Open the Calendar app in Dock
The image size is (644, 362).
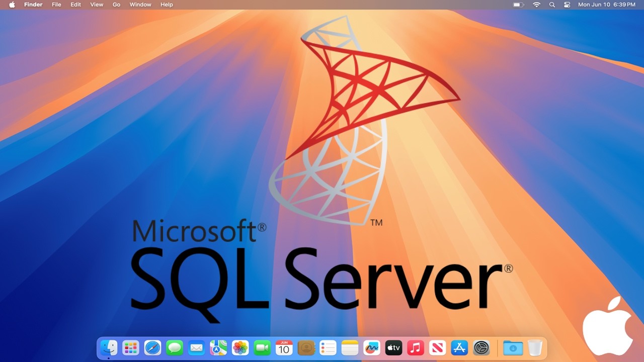point(284,347)
